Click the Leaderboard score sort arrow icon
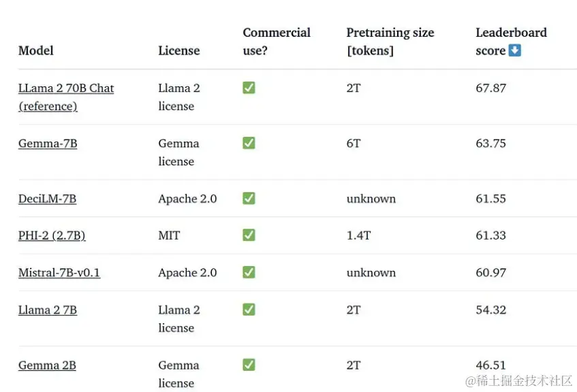The image size is (577, 392). 515,50
